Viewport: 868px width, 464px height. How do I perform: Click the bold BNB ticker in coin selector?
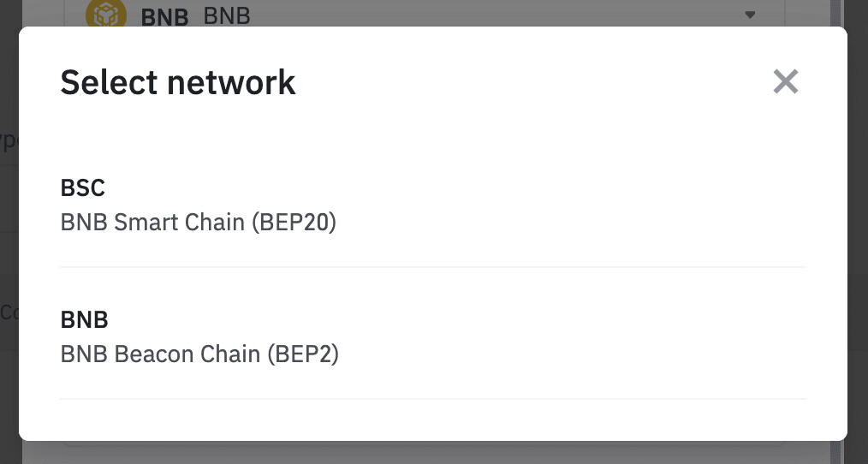[164, 16]
